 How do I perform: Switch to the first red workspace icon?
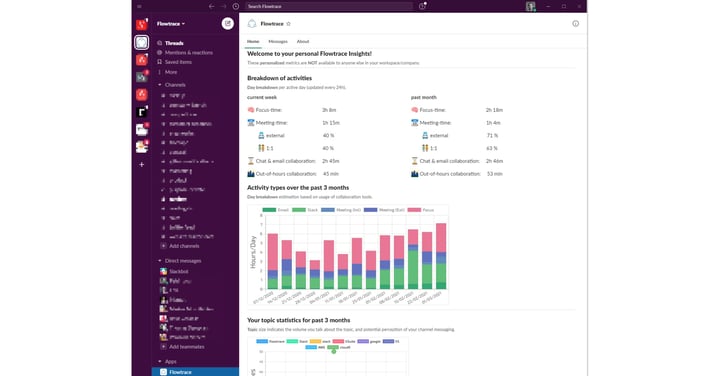pyautogui.click(x=141, y=24)
